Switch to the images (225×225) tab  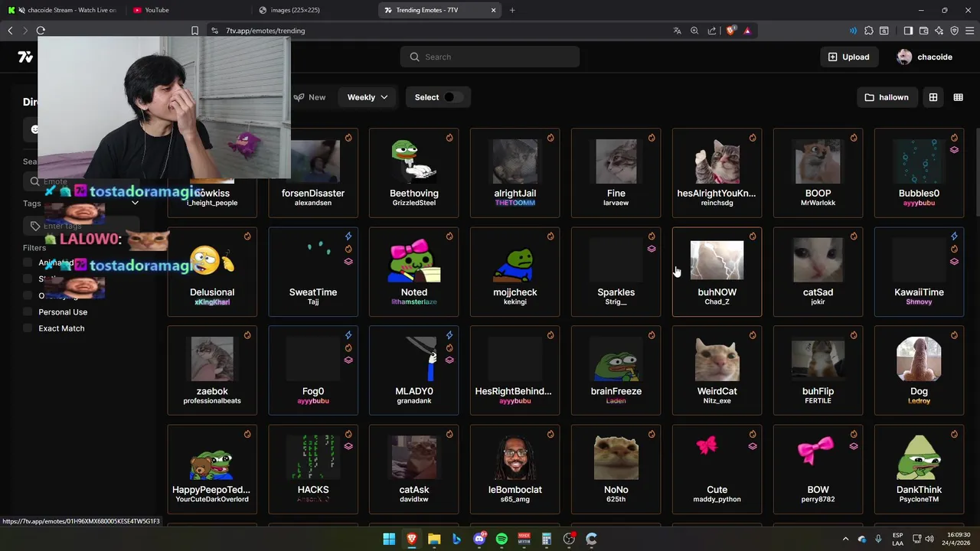(312, 10)
